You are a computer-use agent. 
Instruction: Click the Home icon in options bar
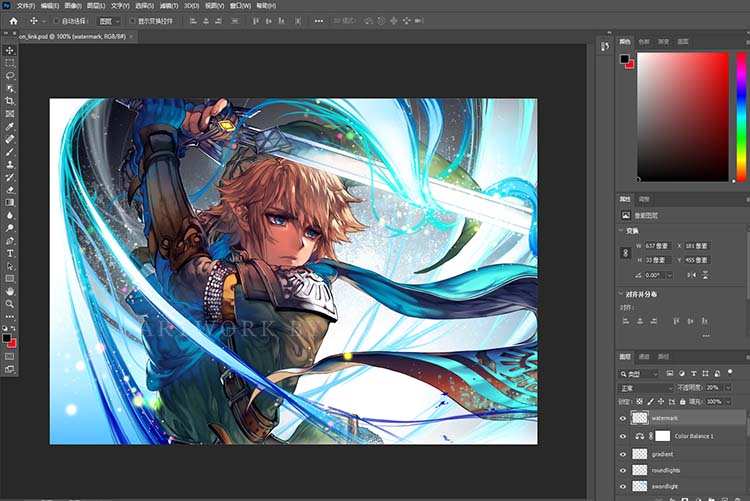[13, 20]
